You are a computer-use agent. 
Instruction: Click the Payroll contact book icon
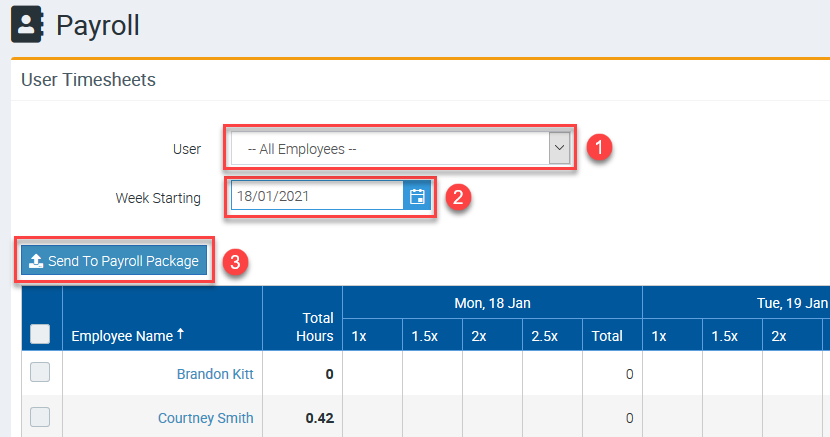pos(27,24)
